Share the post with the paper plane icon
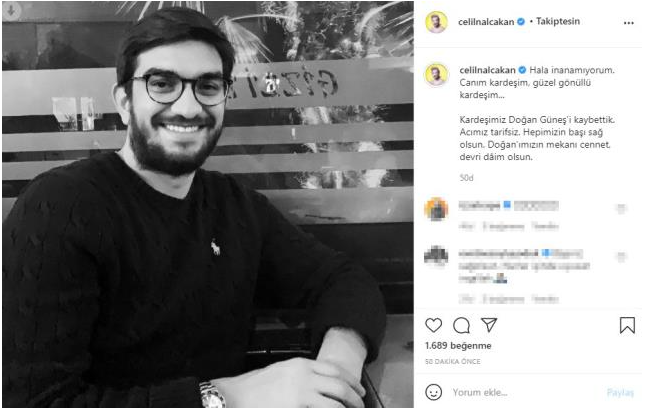The image size is (663, 410). 489,325
